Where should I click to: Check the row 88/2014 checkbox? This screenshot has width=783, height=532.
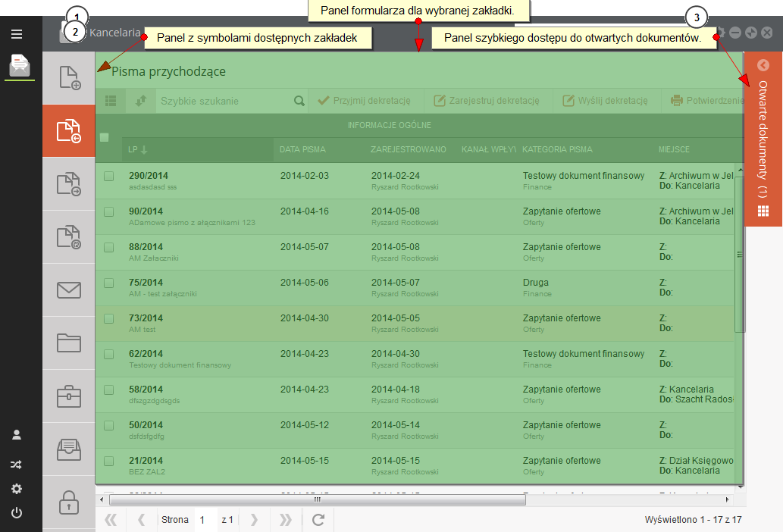point(109,248)
